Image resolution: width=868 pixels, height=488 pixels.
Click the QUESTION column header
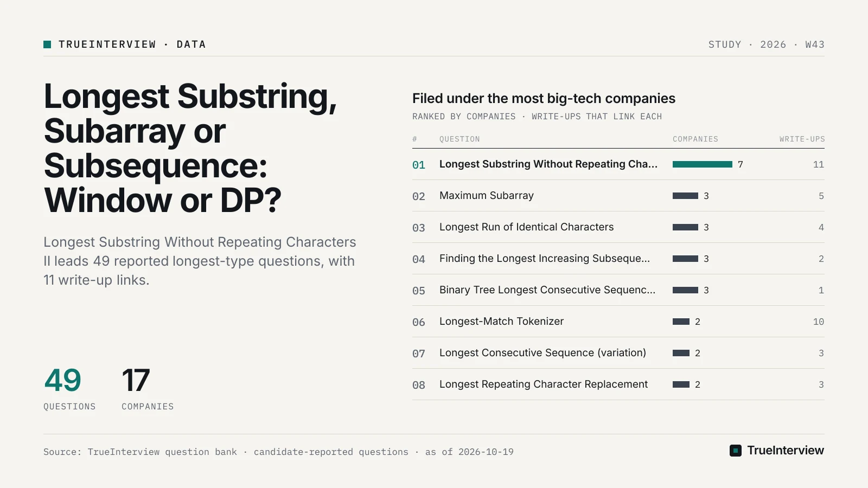tap(459, 139)
